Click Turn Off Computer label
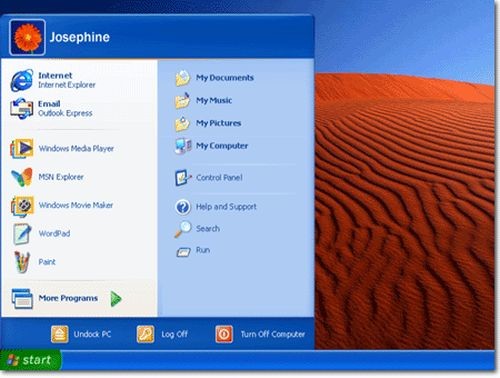500x378 pixels. click(x=273, y=334)
